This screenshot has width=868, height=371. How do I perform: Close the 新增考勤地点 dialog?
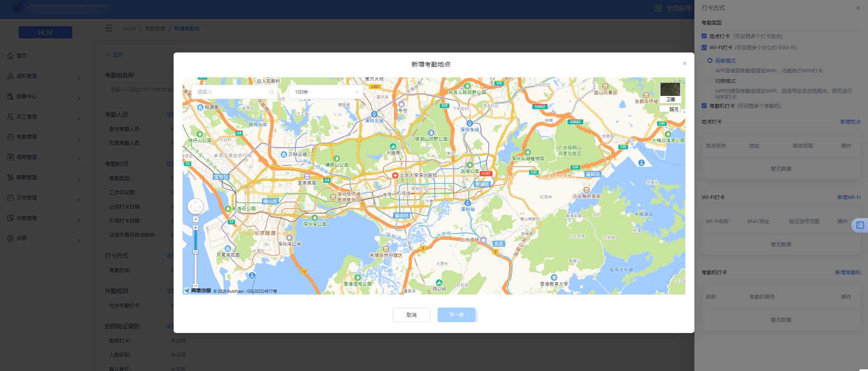(684, 64)
